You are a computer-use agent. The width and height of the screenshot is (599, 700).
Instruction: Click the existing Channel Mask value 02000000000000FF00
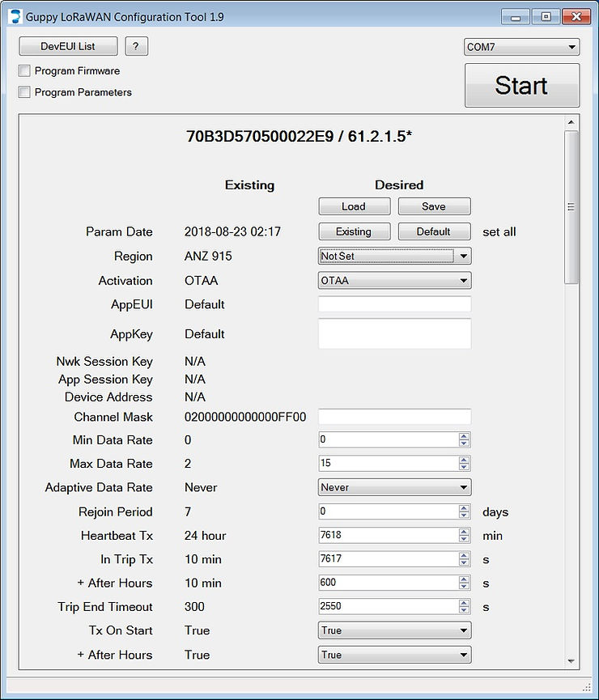(245, 417)
